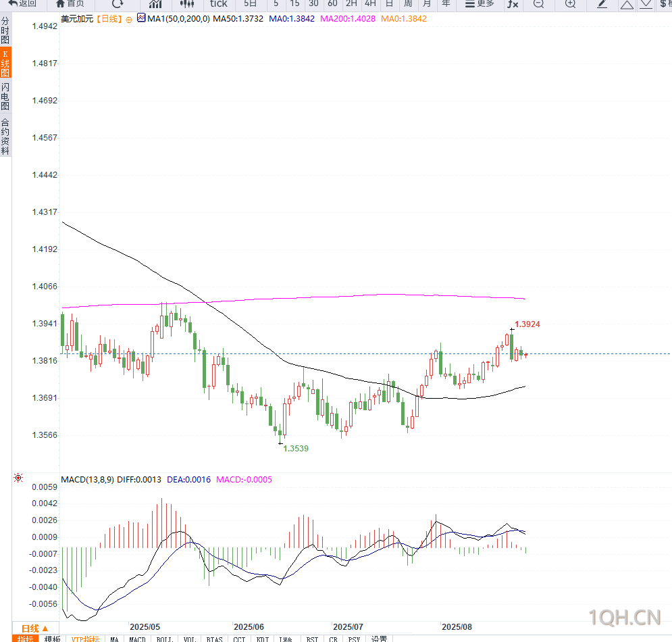This screenshot has width=672, height=642.
Task: Toggle the orange circle icon beside 日线
Action: click(128, 20)
